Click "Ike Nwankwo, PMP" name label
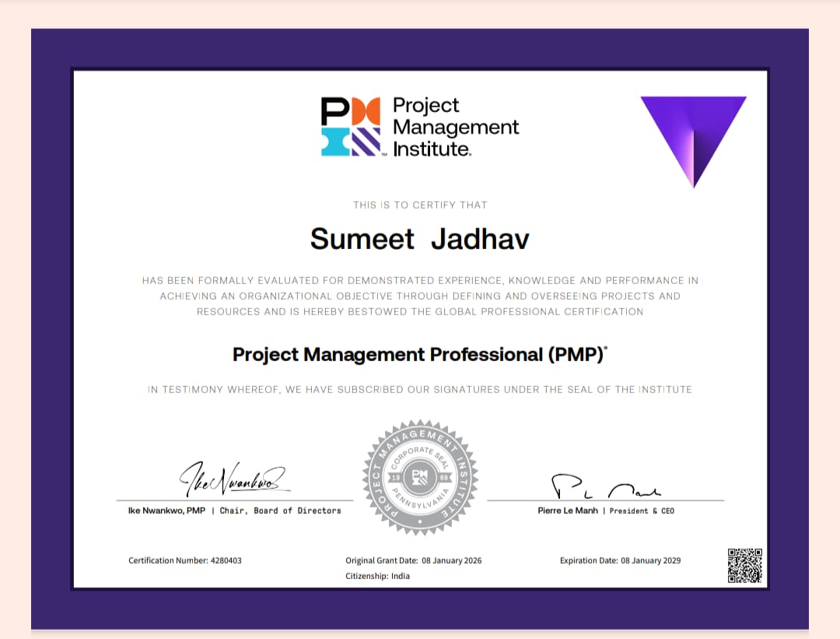The image size is (840, 639). coord(166,511)
